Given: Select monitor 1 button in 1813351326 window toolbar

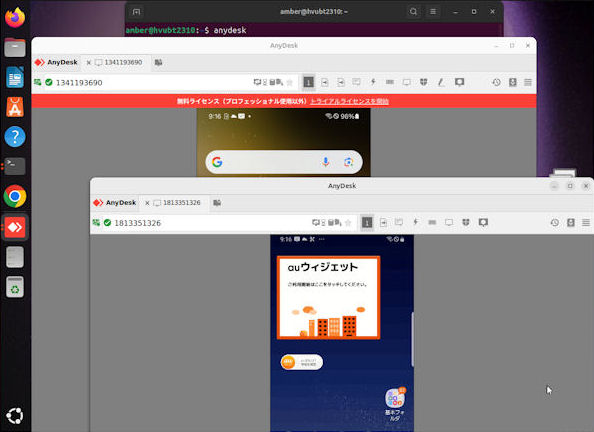Looking at the screenshot, I should [367, 222].
